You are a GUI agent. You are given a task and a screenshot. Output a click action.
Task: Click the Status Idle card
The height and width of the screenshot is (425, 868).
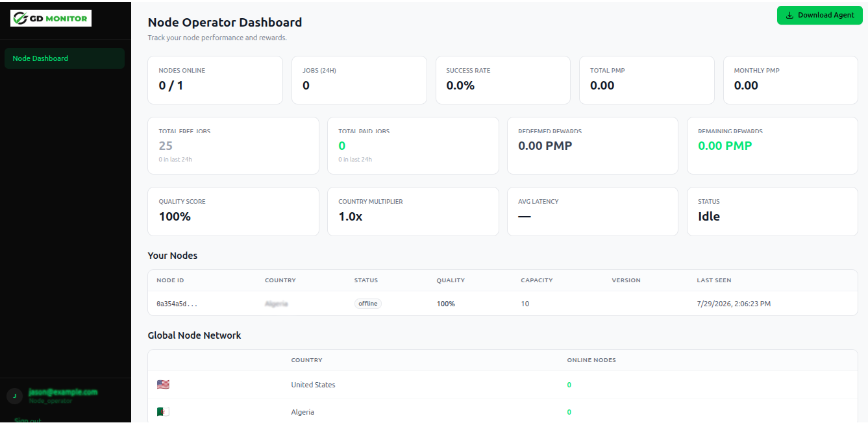click(772, 212)
